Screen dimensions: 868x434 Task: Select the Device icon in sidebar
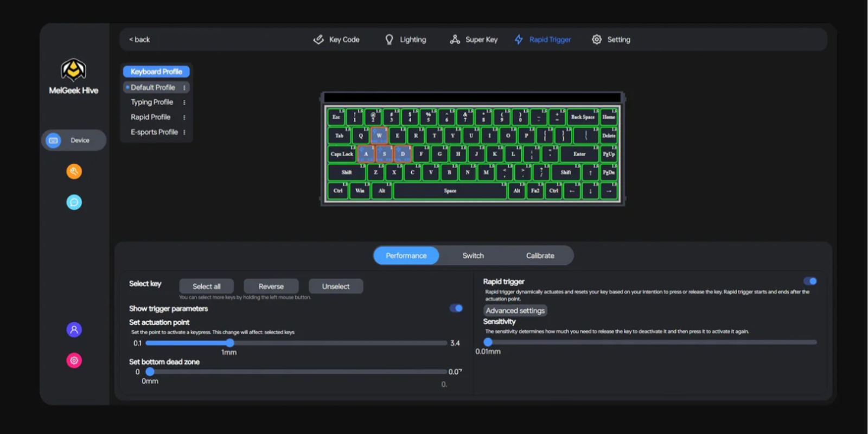coord(54,141)
